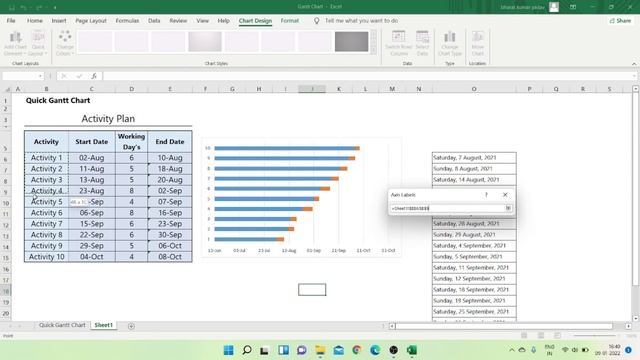Click the formula bar Enter checkmark

click(x=79, y=76)
